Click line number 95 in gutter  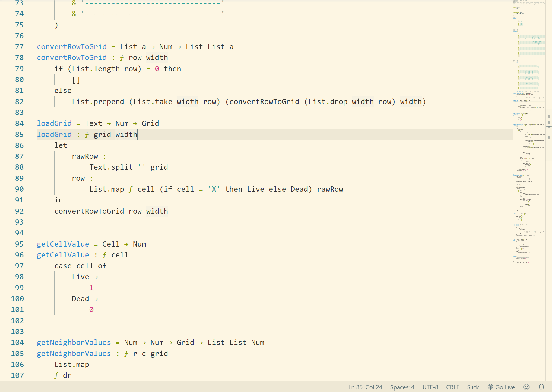(19, 244)
